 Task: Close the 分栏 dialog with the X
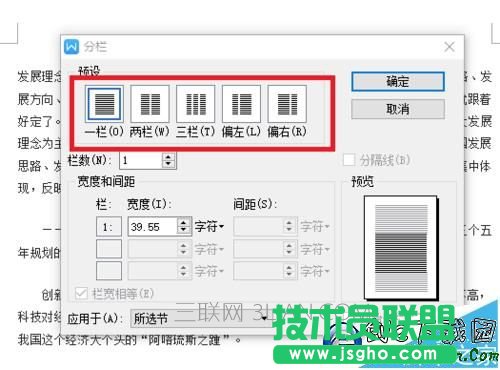click(x=449, y=47)
